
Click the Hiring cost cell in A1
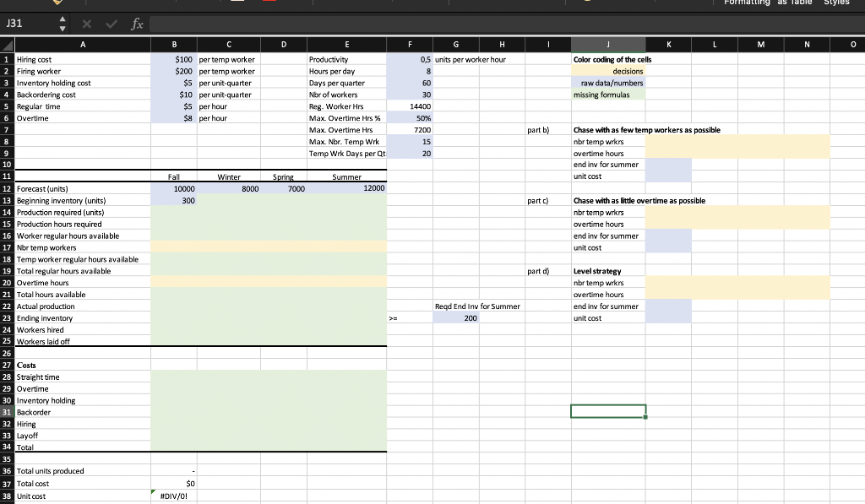[x=82, y=59]
